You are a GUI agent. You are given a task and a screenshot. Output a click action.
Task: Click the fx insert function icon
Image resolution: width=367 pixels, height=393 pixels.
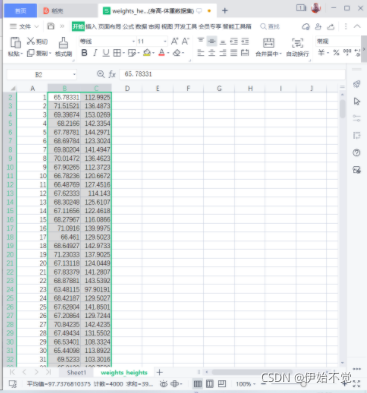pyautogui.click(x=112, y=74)
